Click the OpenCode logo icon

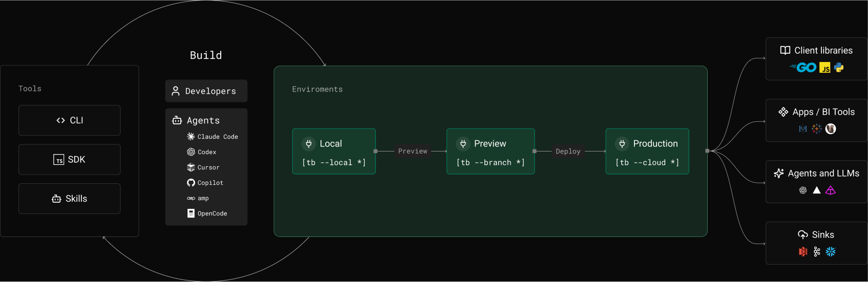(191, 213)
